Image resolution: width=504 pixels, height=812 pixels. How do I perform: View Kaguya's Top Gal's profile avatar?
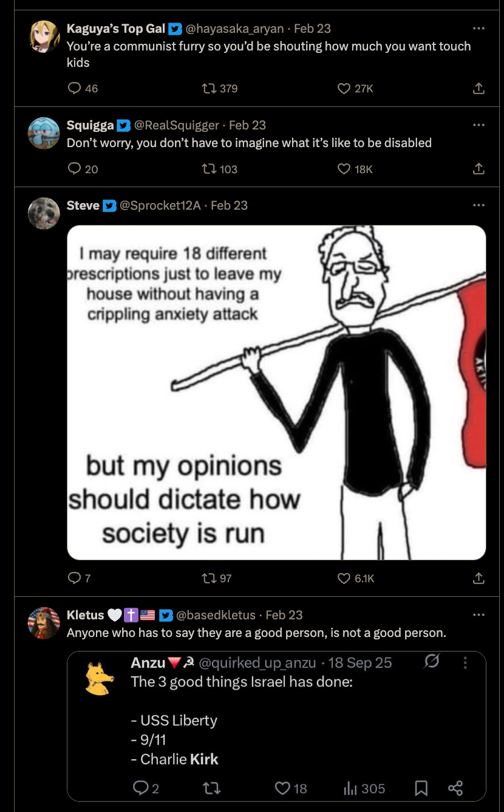click(44, 36)
